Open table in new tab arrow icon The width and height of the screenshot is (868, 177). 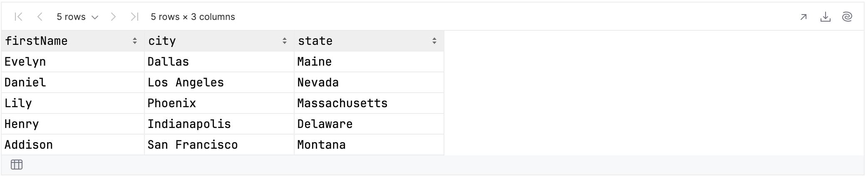[804, 17]
